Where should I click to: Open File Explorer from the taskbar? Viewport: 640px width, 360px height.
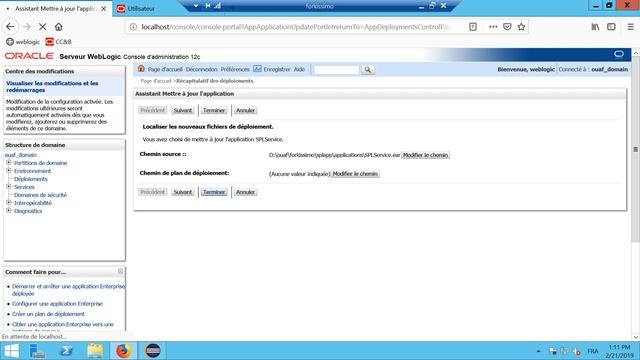point(95,351)
